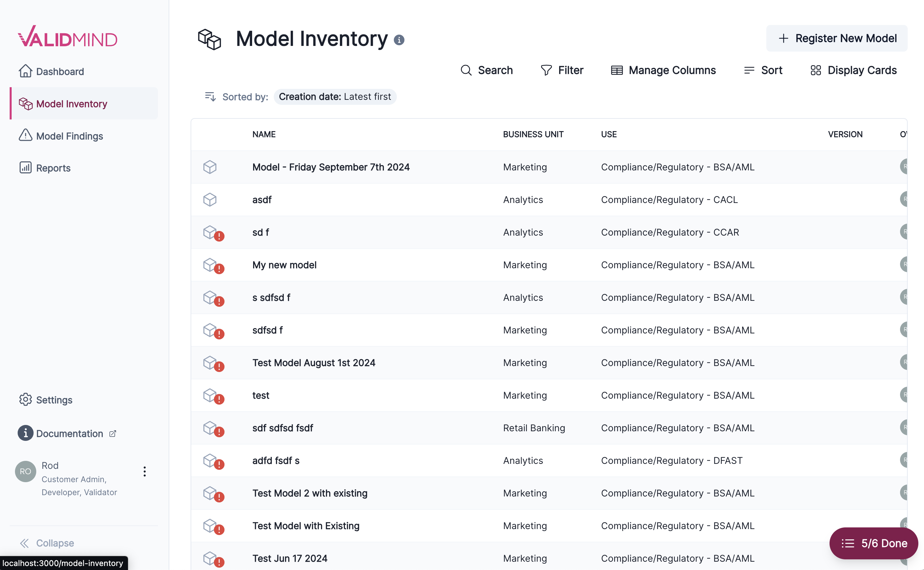Switch to Display Cards view
This screenshot has height=570, width=924.
[x=816, y=70]
